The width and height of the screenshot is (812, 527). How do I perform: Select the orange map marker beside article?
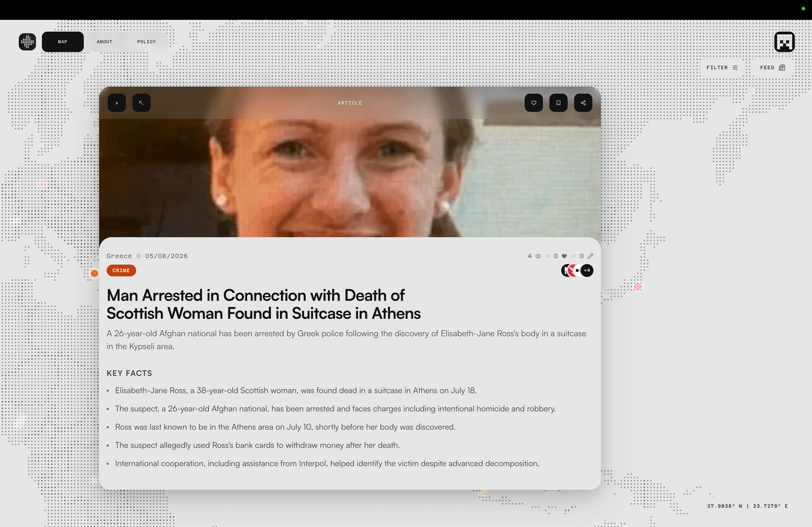click(x=94, y=273)
